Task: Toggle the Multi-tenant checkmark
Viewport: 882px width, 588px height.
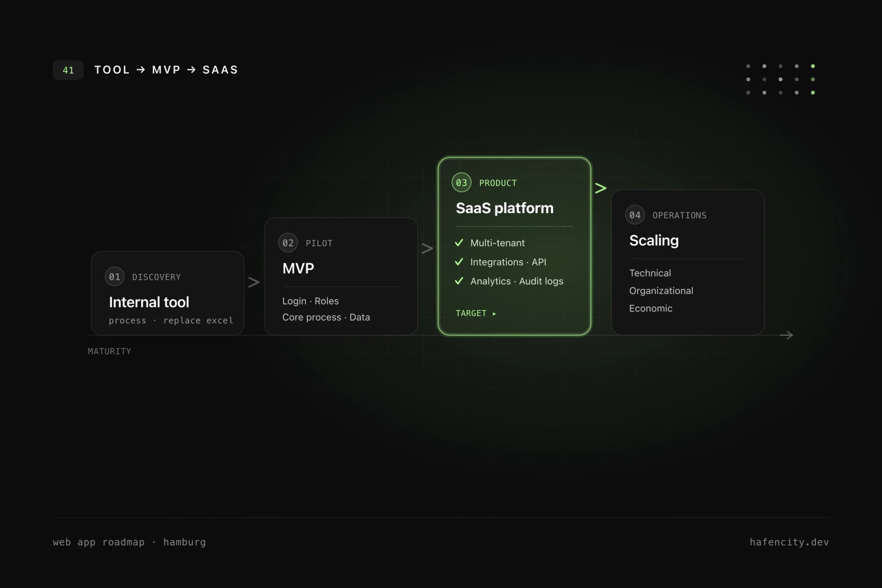Action: click(459, 243)
